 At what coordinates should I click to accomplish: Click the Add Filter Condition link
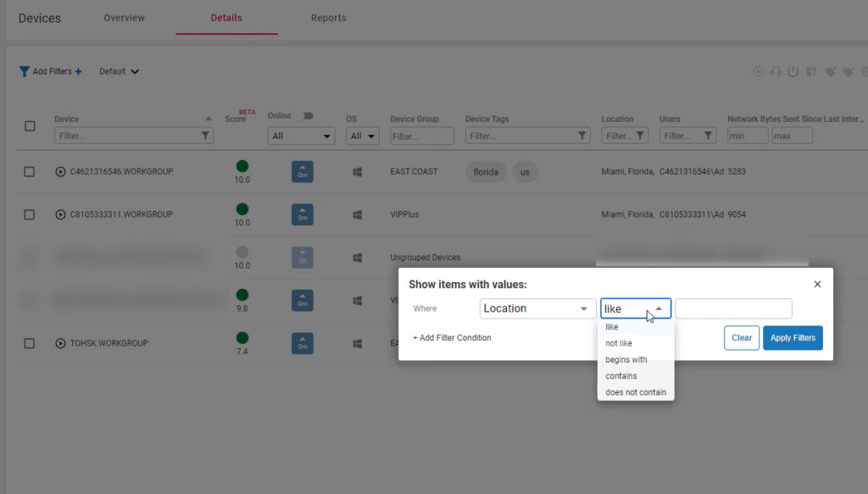click(x=452, y=338)
